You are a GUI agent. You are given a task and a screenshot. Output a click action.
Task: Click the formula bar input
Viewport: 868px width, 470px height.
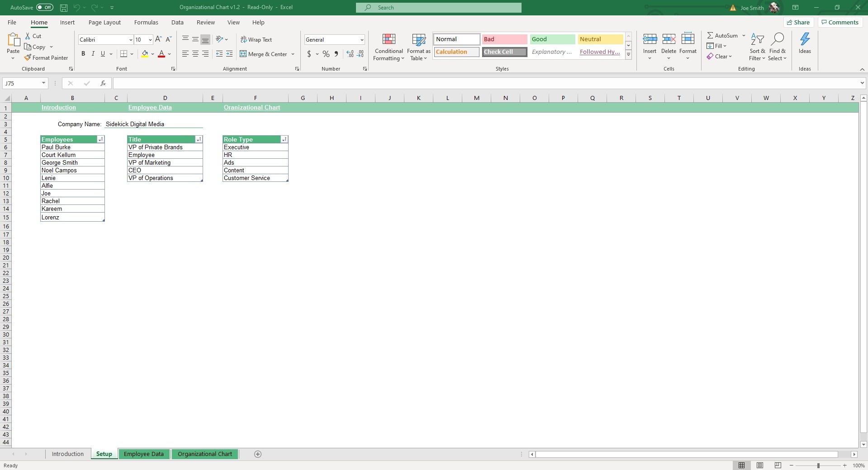tap(486, 83)
